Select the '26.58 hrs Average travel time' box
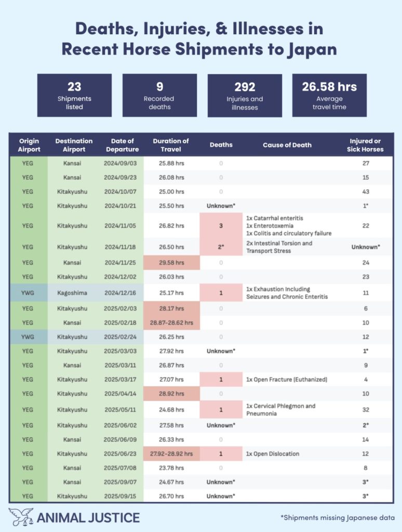 329,96
